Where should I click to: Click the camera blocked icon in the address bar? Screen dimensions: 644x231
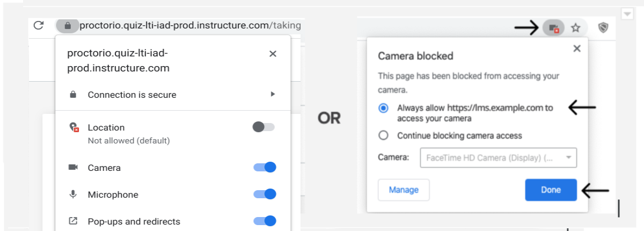553,28
